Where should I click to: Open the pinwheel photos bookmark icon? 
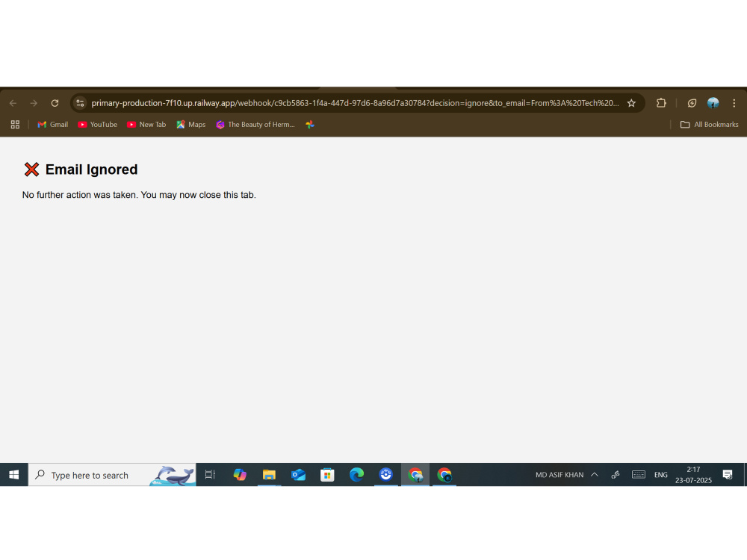[x=310, y=124]
